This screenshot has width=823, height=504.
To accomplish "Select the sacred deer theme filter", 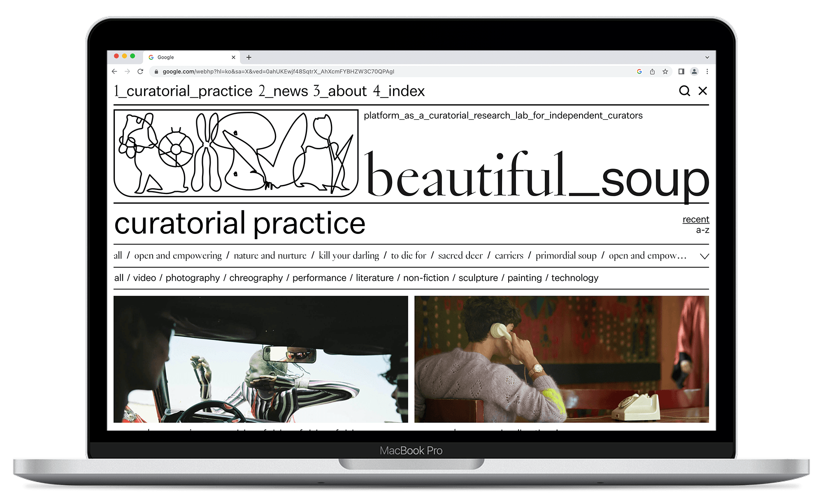I will [460, 256].
